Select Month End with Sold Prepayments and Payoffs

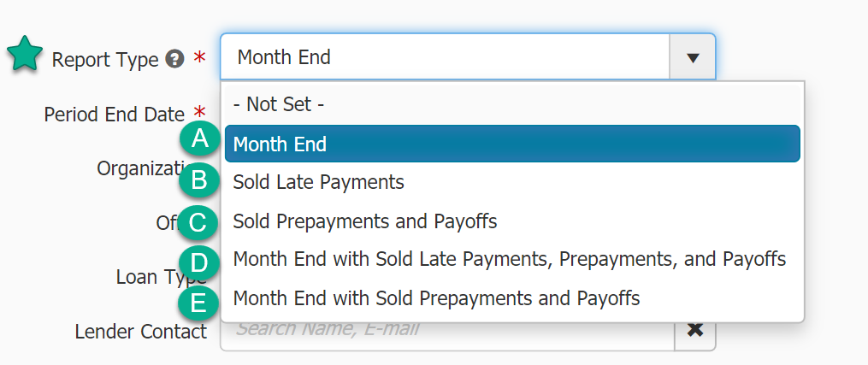[436, 298]
